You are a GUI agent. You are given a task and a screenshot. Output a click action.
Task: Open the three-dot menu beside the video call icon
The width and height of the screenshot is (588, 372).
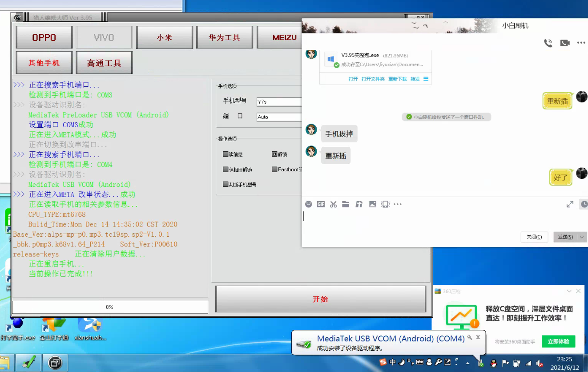coord(581,43)
